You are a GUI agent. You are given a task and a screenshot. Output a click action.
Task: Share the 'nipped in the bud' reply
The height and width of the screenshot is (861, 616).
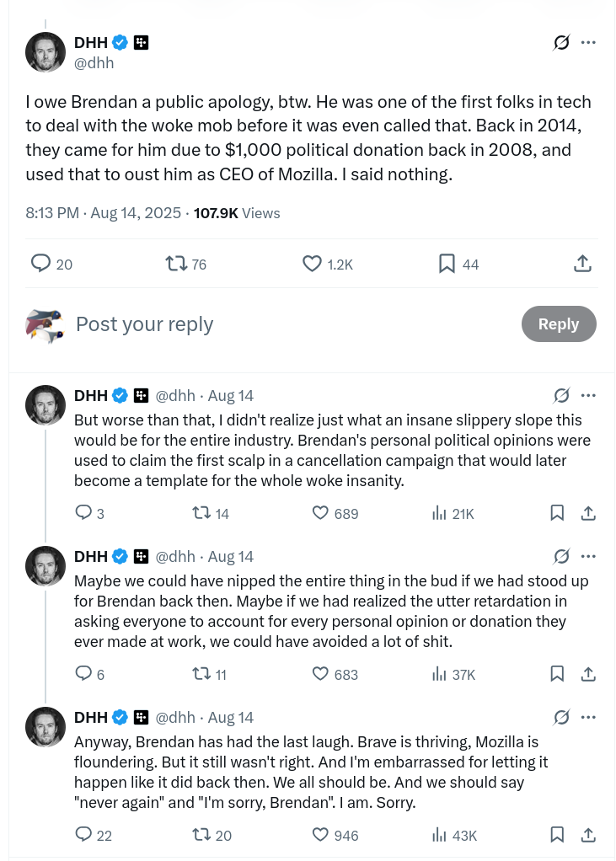point(589,674)
